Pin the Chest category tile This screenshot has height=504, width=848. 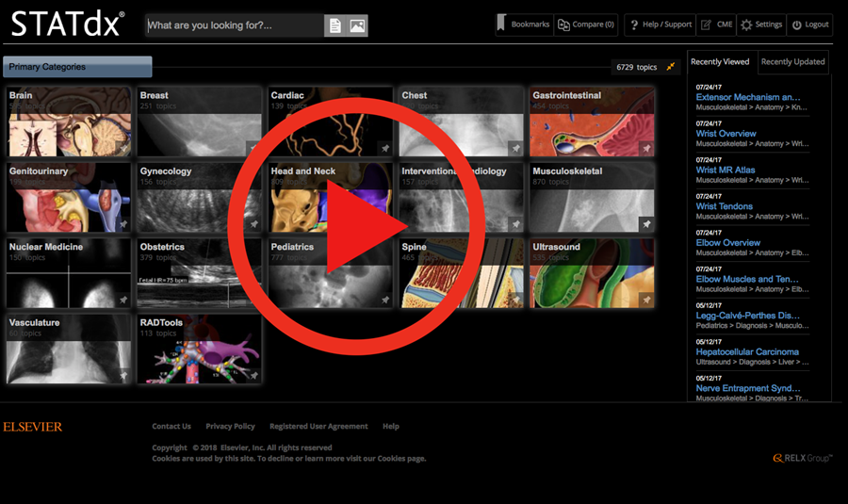click(516, 148)
